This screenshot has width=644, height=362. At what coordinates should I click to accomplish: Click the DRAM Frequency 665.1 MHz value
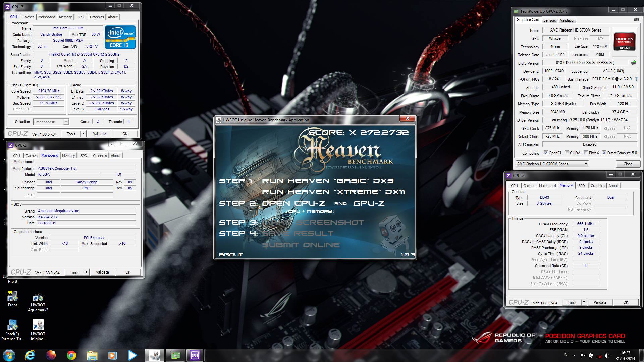586,224
